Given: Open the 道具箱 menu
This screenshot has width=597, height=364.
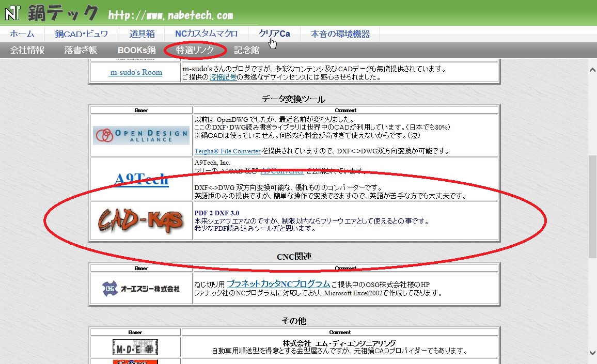Looking at the screenshot, I should [142, 34].
